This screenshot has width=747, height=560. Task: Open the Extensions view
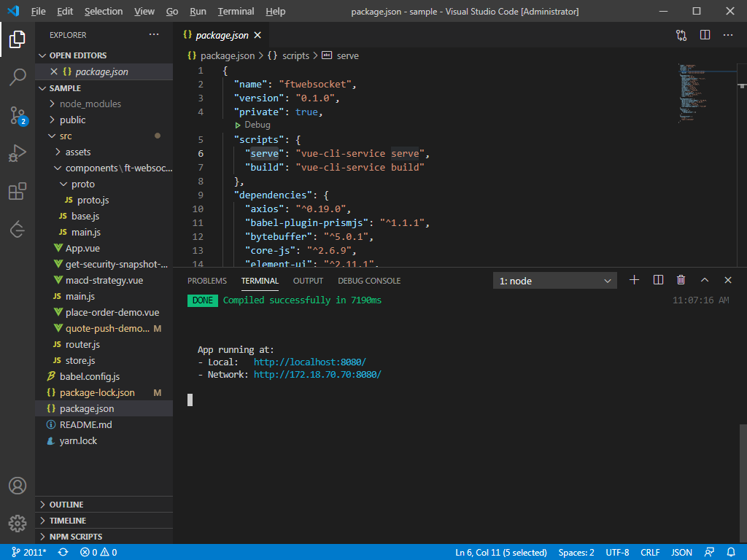[x=18, y=192]
